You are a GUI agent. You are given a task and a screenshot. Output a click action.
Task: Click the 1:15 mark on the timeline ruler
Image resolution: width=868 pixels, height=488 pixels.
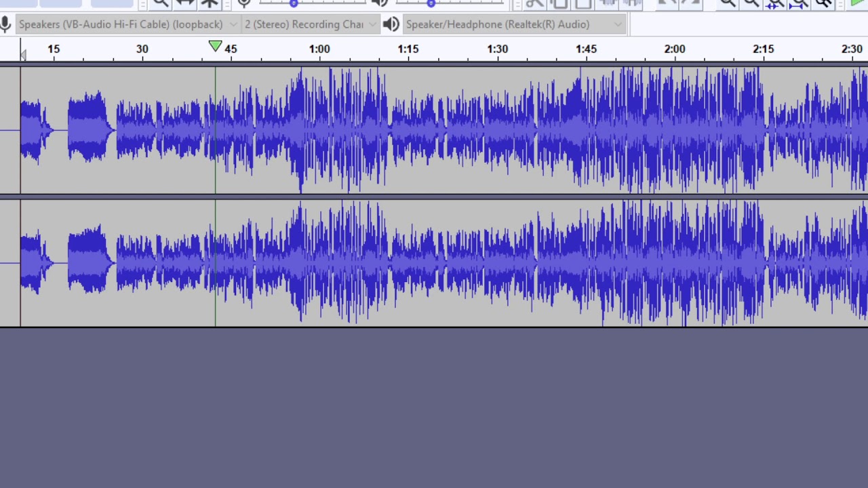pos(408,49)
